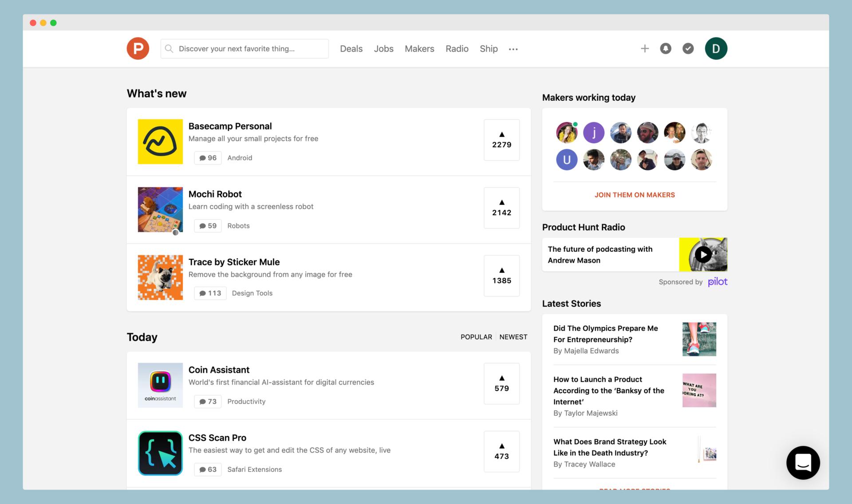Open notifications bell icon
The width and height of the screenshot is (852, 504).
tap(665, 48)
